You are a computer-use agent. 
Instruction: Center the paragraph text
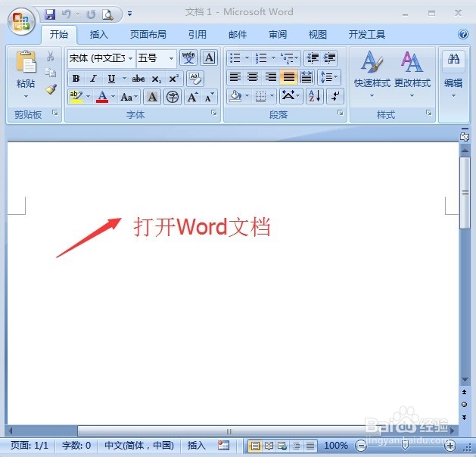point(253,76)
